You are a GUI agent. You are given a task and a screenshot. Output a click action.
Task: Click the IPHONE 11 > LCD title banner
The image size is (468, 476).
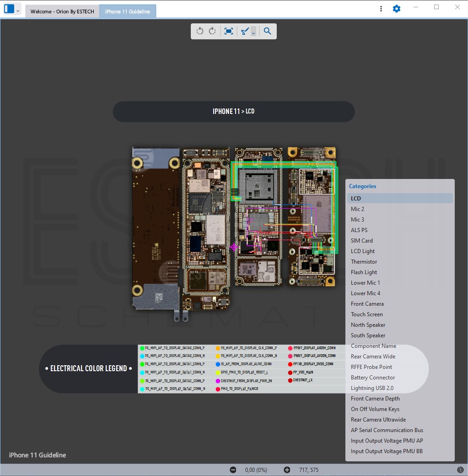coord(233,111)
